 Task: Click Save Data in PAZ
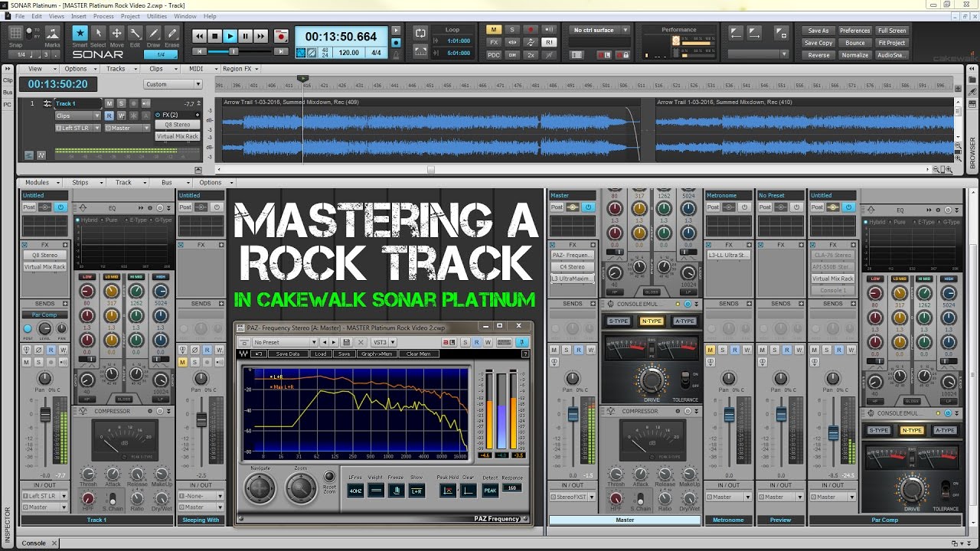tap(288, 354)
